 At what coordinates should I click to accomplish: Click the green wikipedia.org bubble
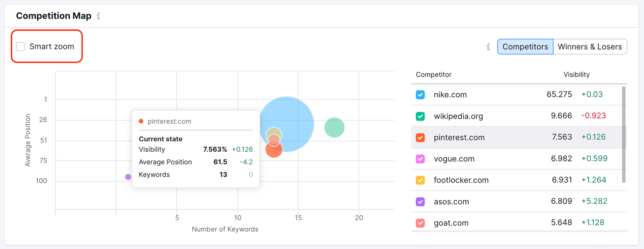pos(334,128)
